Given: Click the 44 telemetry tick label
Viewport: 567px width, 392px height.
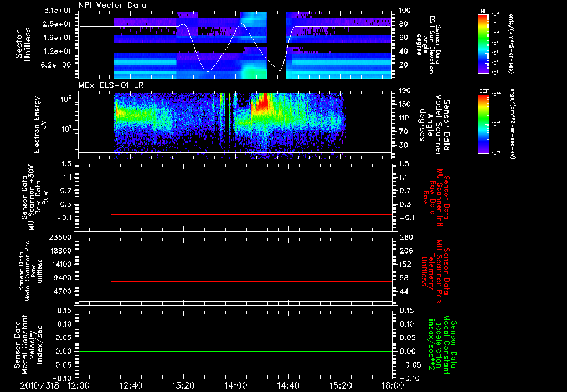Looking at the screenshot, I should [403, 292].
